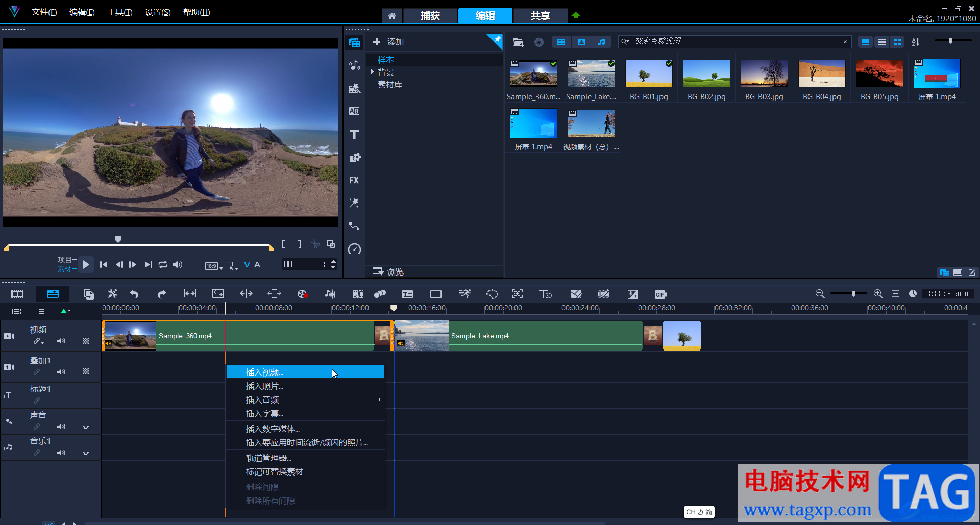
Task: Open the GIF creator tool
Action: (660, 294)
